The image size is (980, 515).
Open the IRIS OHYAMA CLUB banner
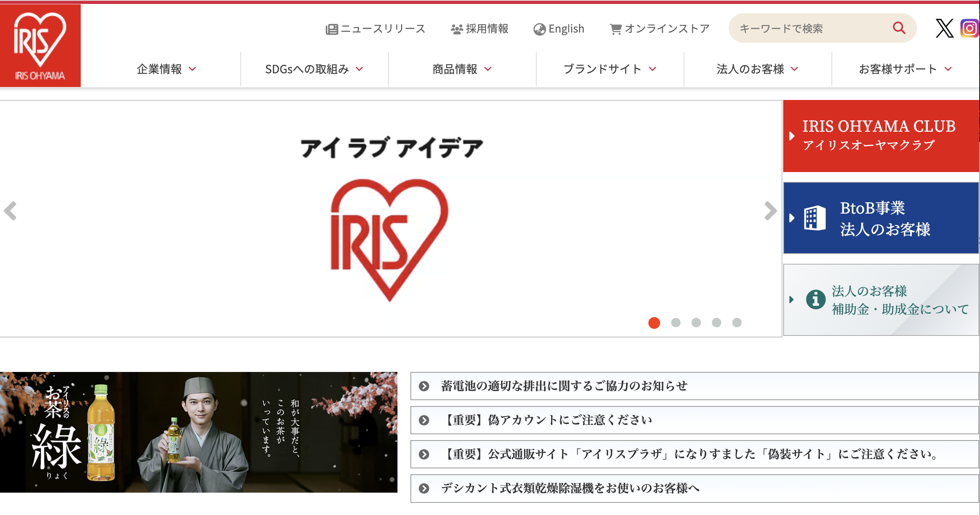880,136
